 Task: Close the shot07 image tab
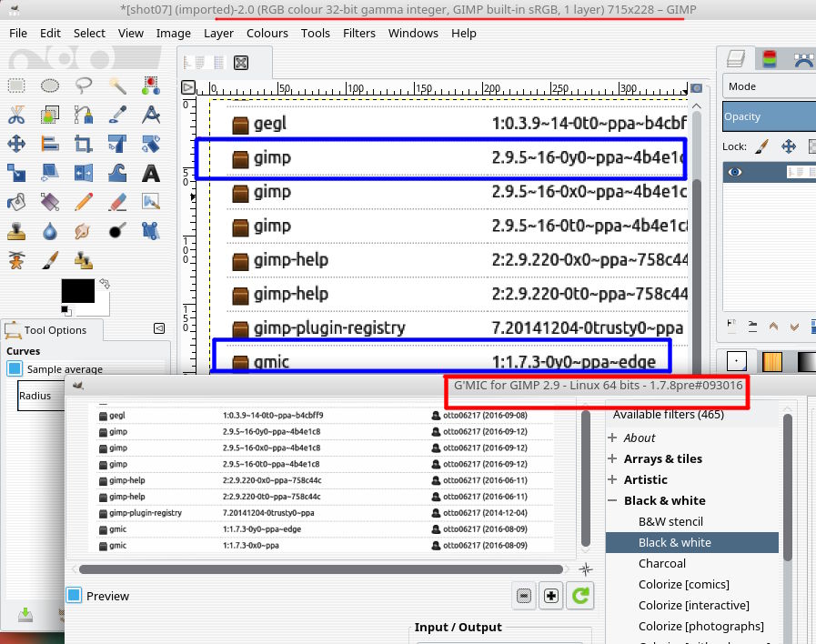[x=241, y=63]
